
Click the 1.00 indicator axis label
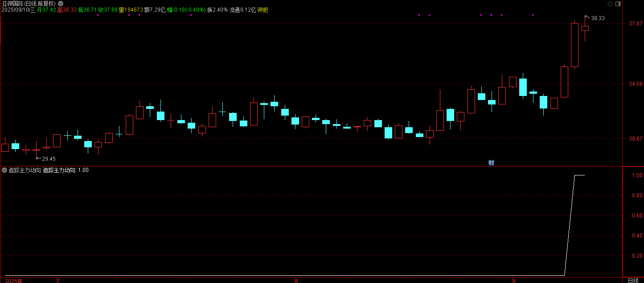pyautogui.click(x=637, y=175)
